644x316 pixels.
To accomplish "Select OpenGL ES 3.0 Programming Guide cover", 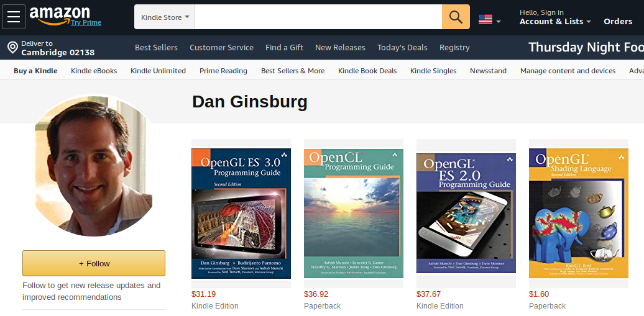I will point(241,214).
